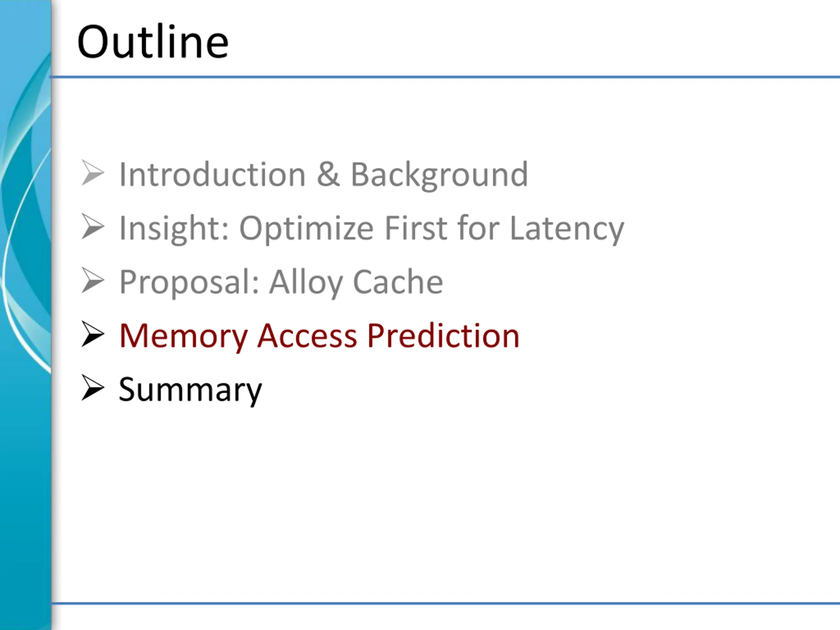840x630 pixels.
Task: Click the black arrow bullet beside Memory Access Prediction
Action: point(93,334)
